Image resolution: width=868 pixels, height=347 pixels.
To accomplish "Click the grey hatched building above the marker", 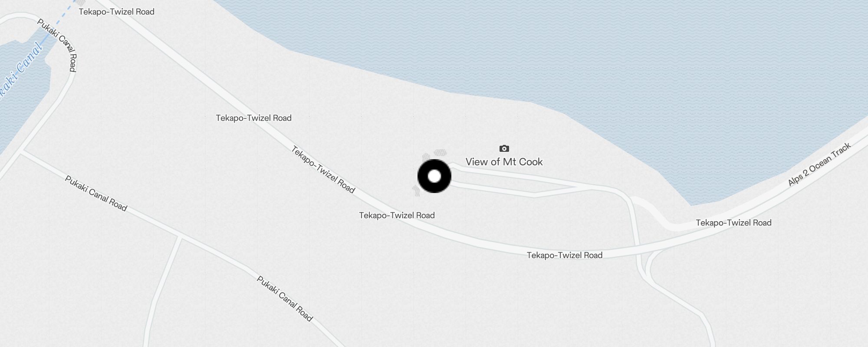I will point(440,153).
